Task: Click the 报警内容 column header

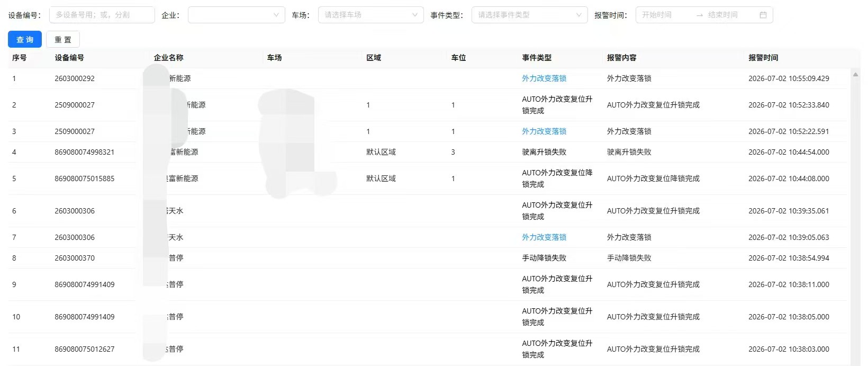Action: (621, 58)
